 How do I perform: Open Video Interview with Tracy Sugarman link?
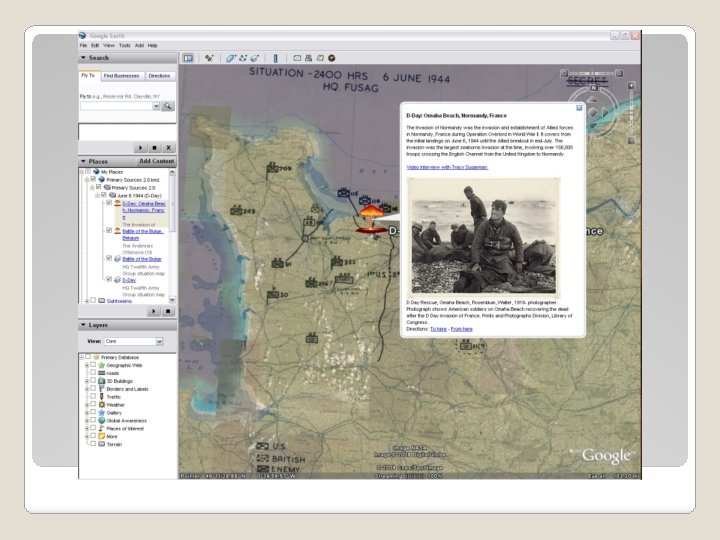[x=447, y=167]
